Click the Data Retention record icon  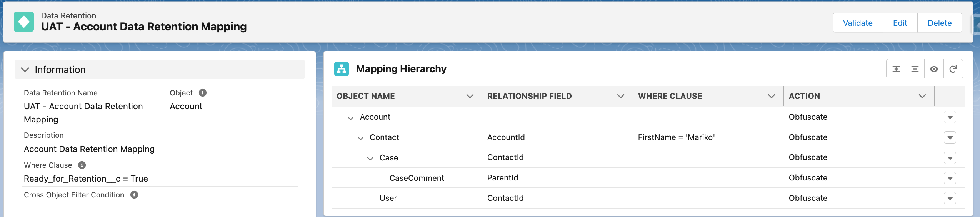pos(24,22)
